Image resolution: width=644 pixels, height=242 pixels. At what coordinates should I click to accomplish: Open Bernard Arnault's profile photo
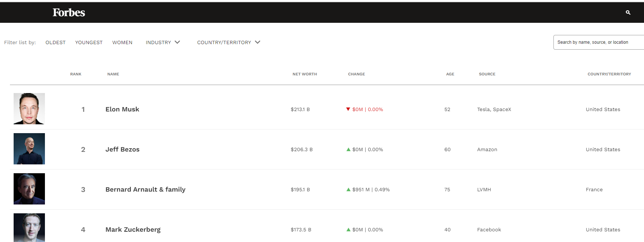(x=29, y=189)
